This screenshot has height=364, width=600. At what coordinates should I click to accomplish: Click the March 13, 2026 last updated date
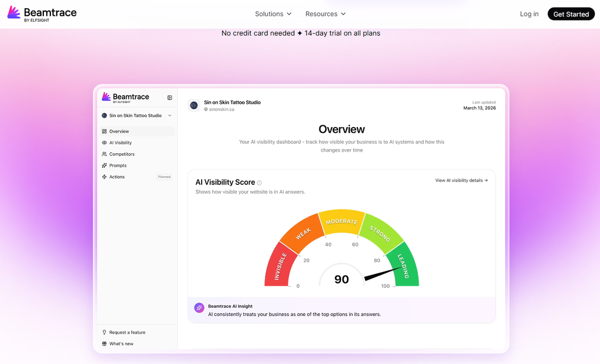tap(479, 108)
